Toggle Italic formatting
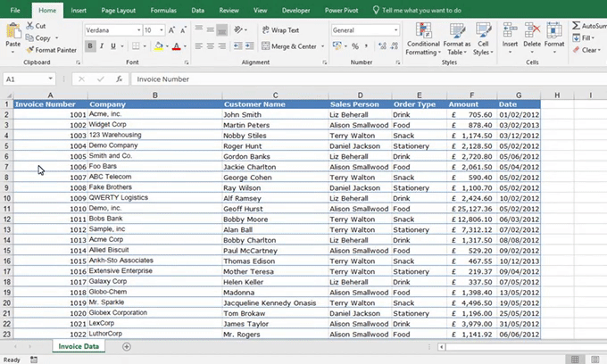607x364 pixels. 102,46
